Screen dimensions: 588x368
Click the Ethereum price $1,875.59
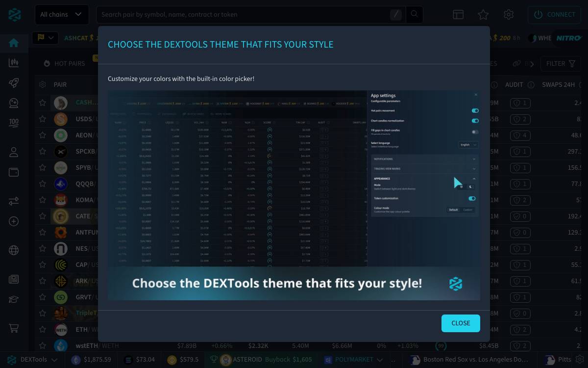92,360
